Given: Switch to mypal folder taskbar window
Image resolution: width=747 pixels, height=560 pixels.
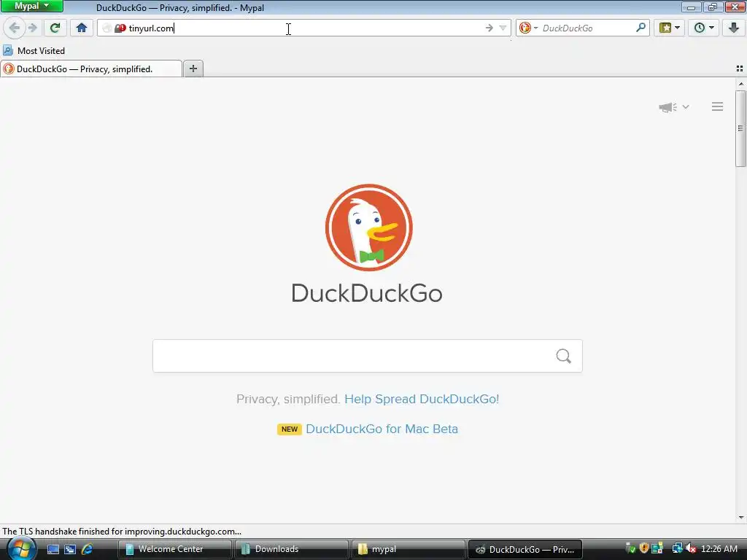Looking at the screenshot, I should (x=409, y=549).
